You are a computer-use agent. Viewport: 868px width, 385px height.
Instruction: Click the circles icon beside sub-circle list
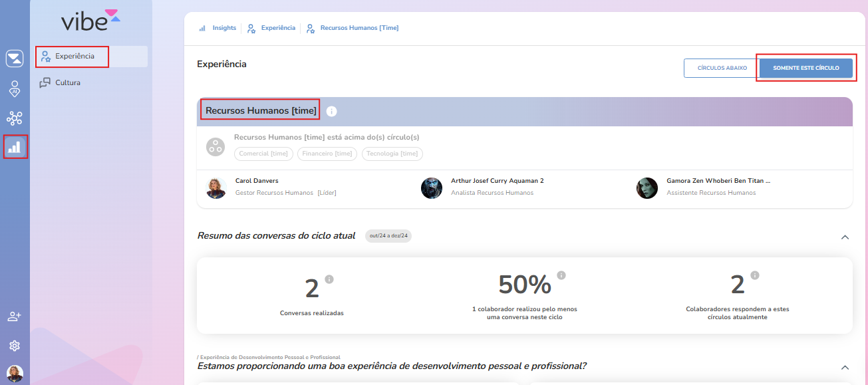(x=216, y=147)
